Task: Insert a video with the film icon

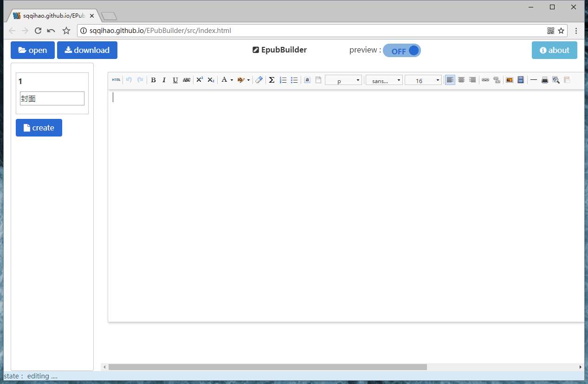Action: 520,79
